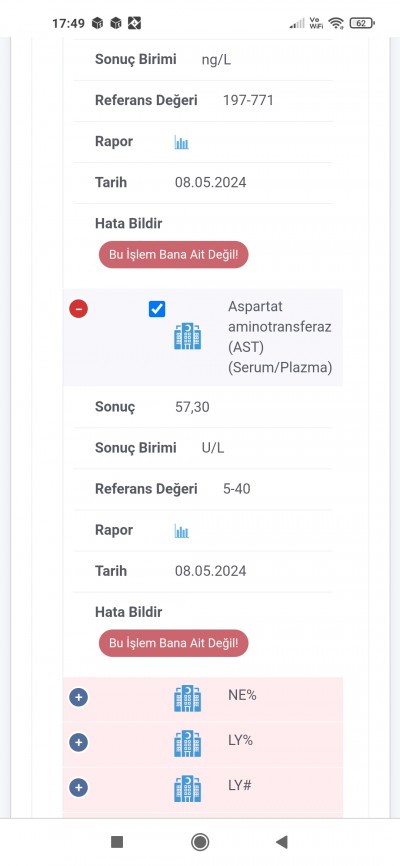
Task: Click the hospital icon next to NE%
Action: [x=187, y=699]
